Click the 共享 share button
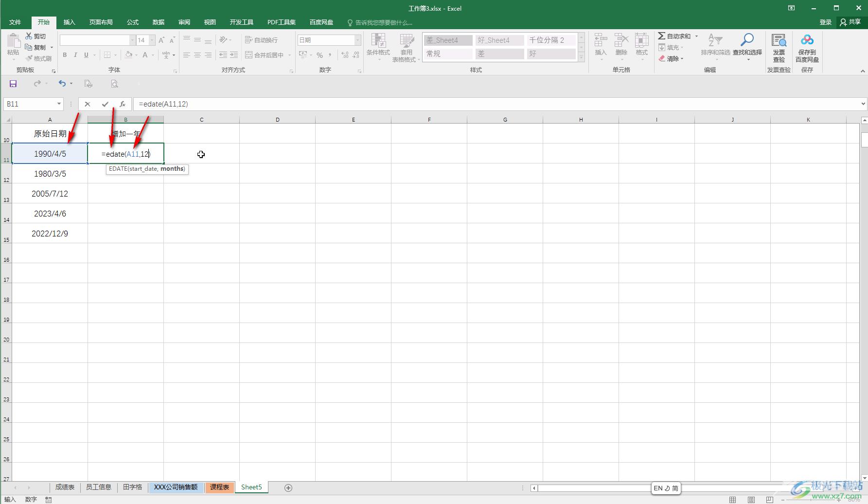The width and height of the screenshot is (868, 504). click(850, 22)
